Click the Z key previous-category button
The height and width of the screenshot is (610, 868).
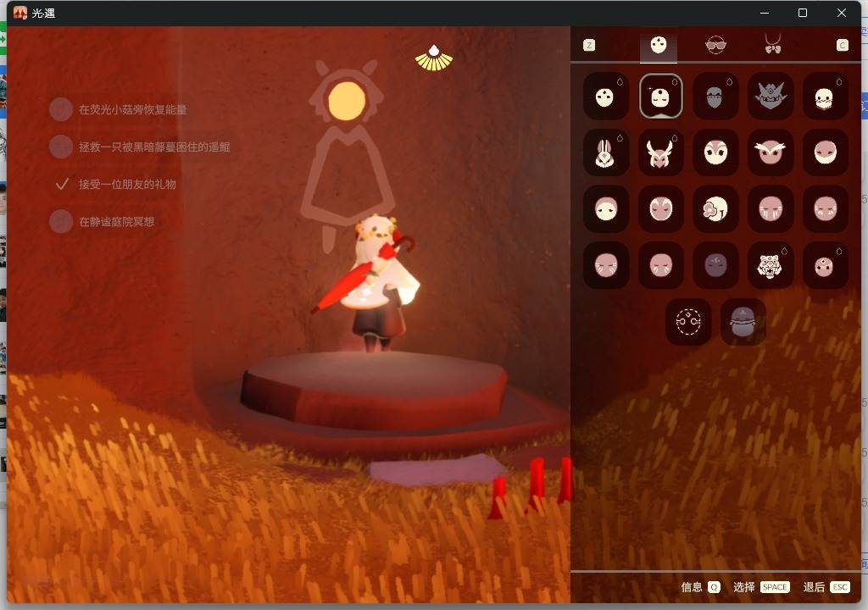pyautogui.click(x=589, y=45)
